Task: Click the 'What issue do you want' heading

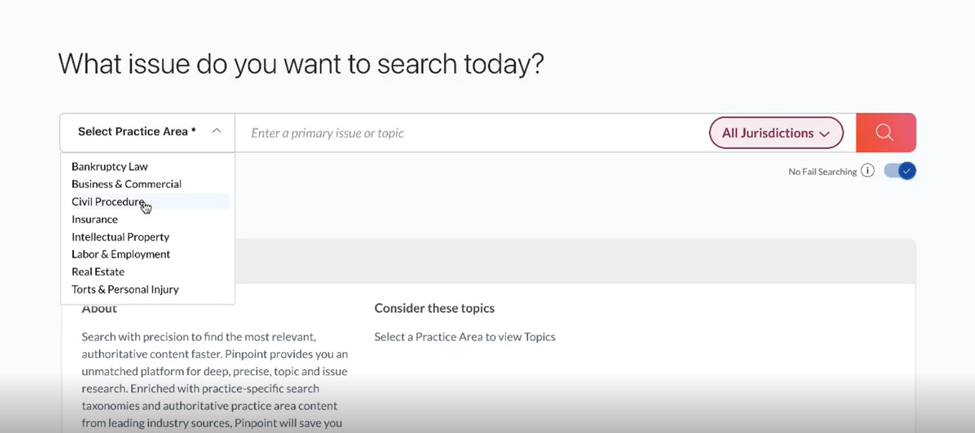Action: click(301, 63)
